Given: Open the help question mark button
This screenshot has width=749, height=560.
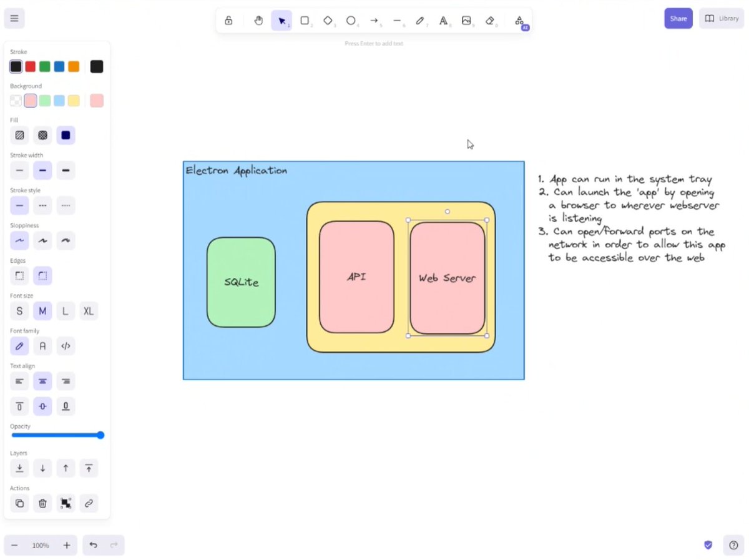Looking at the screenshot, I should point(734,545).
